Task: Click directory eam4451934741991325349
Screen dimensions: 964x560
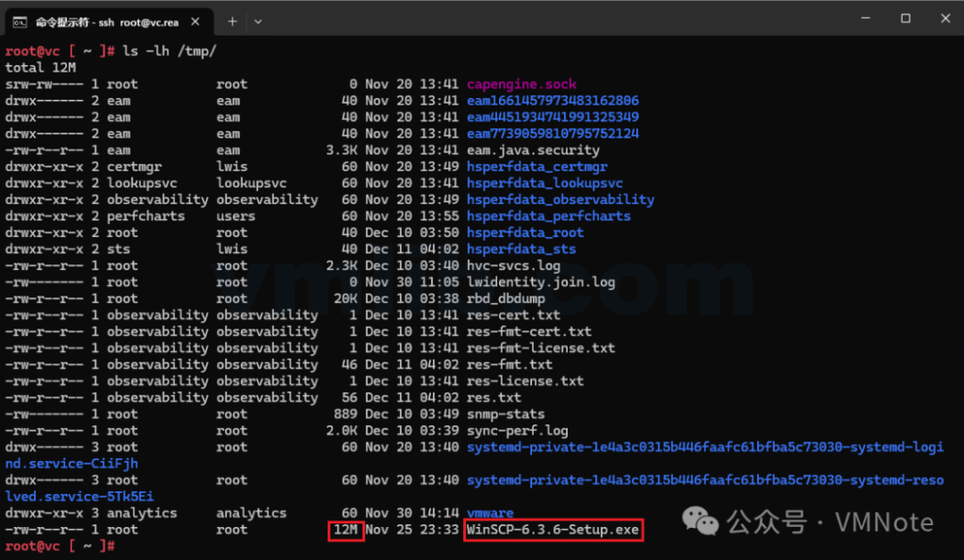Action: [553, 118]
